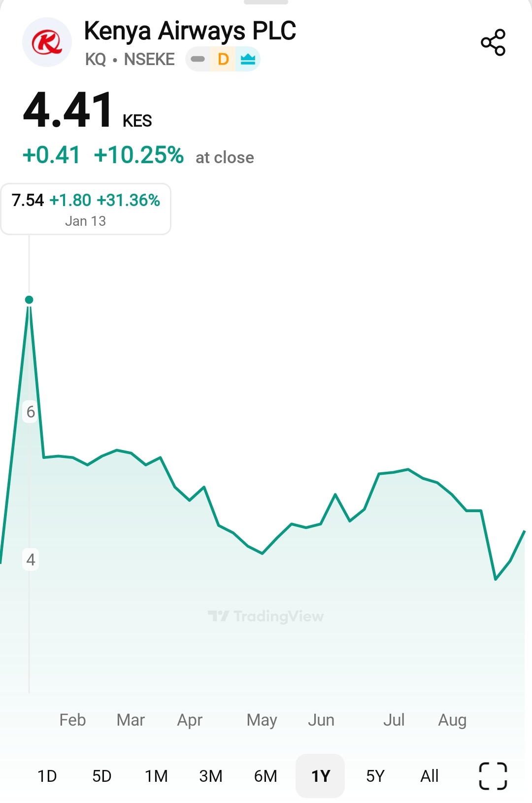Image resolution: width=532 pixels, height=803 pixels.
Task: Switch to the 5Y range
Action: click(375, 776)
